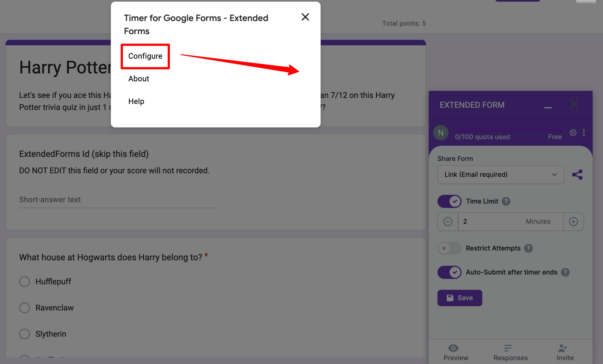Open the Extended Forms settings gear
This screenshot has height=364, width=603.
pyautogui.click(x=573, y=133)
